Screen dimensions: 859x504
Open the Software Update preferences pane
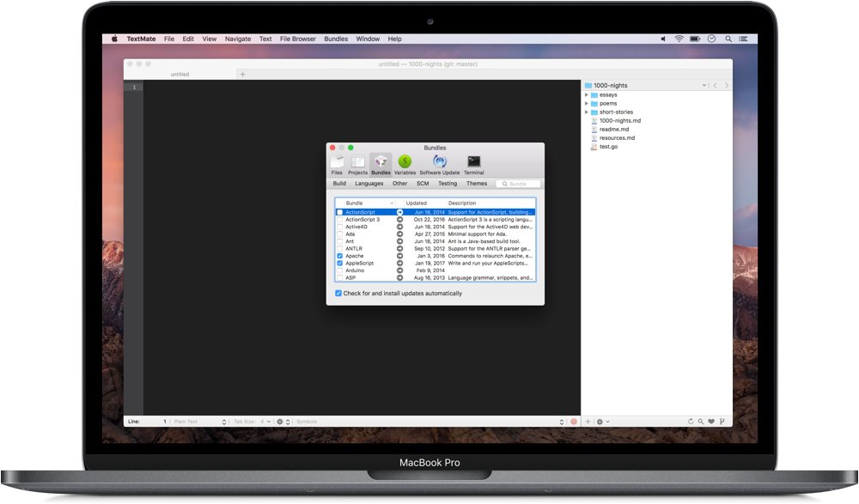(x=439, y=164)
